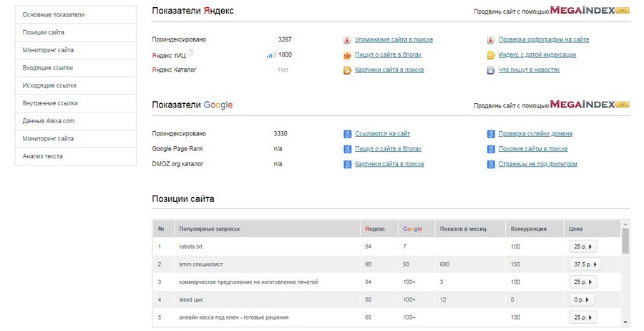This screenshot has height=331, width=644.
Task: Click MegaIndex logo in Google section
Action: [590, 105]
